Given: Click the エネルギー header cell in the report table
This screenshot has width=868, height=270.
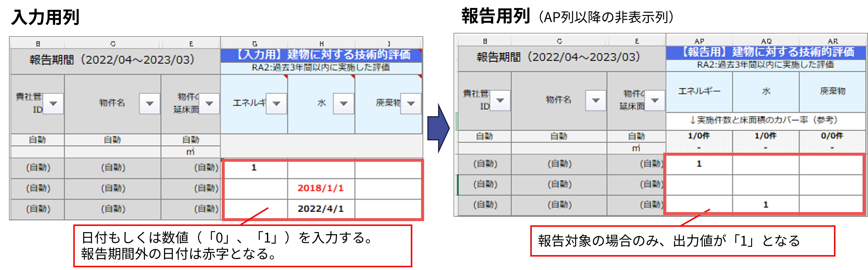Looking at the screenshot, I should pos(699,91).
